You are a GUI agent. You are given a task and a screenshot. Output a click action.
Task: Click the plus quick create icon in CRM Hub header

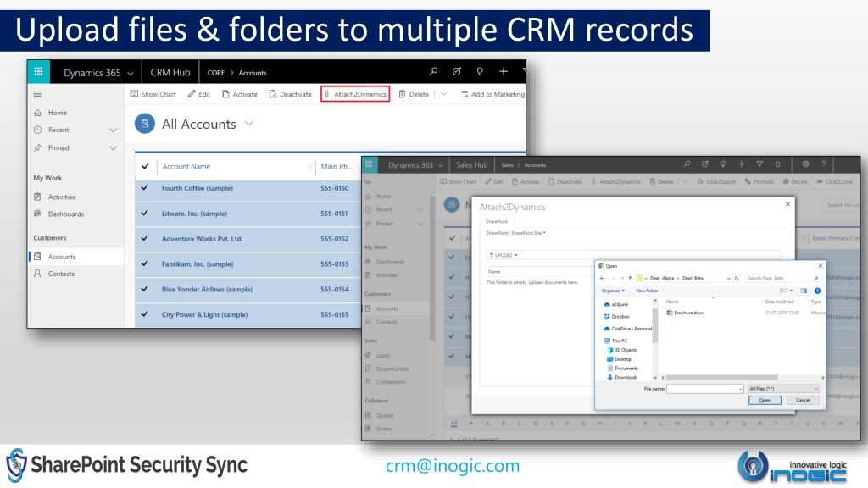(x=504, y=71)
